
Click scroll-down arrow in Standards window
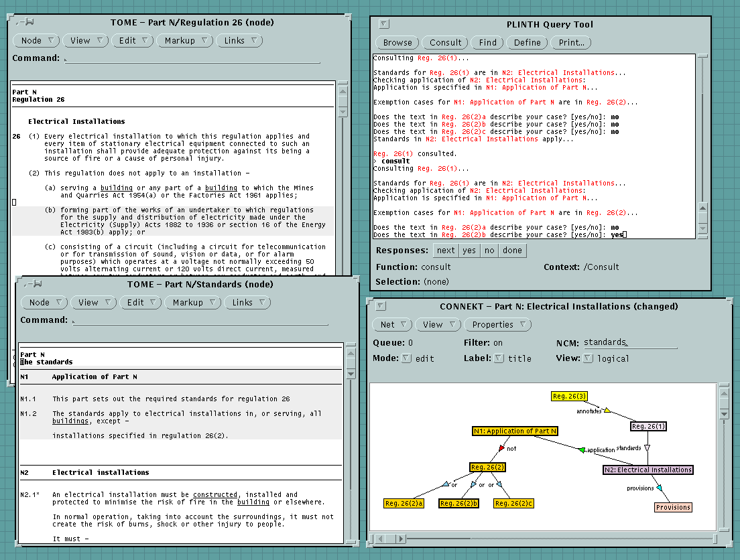tap(351, 374)
